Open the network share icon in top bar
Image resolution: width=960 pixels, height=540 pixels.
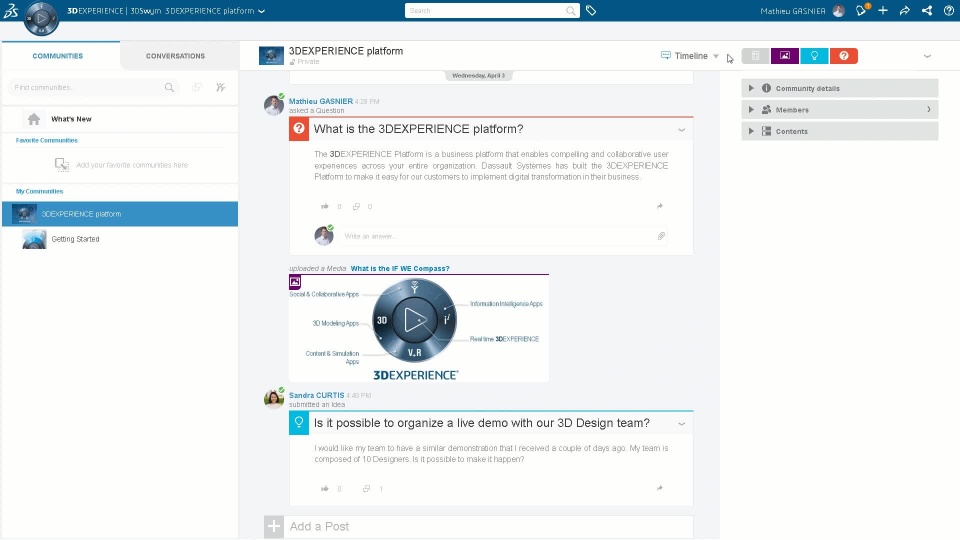927,10
